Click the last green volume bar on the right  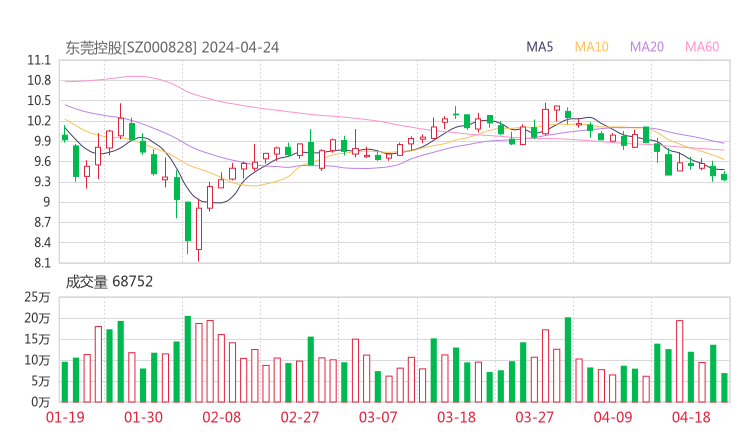tap(724, 388)
